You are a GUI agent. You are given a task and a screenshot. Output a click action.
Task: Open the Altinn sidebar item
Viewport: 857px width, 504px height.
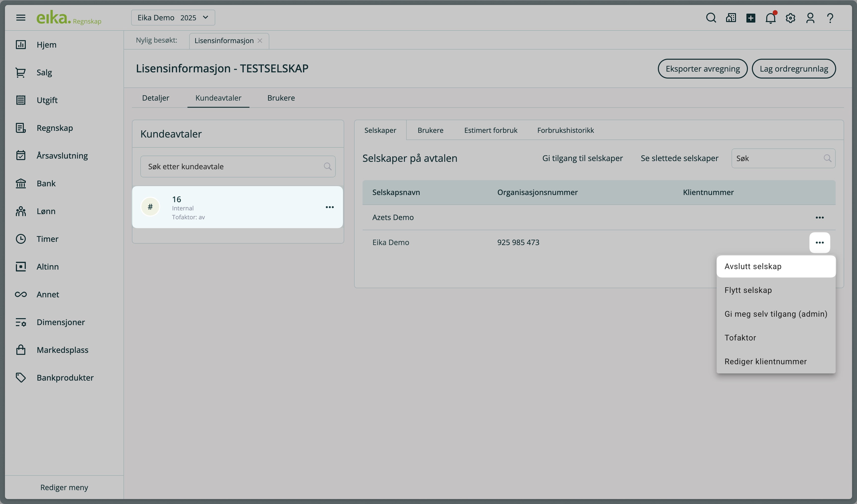[48, 267]
